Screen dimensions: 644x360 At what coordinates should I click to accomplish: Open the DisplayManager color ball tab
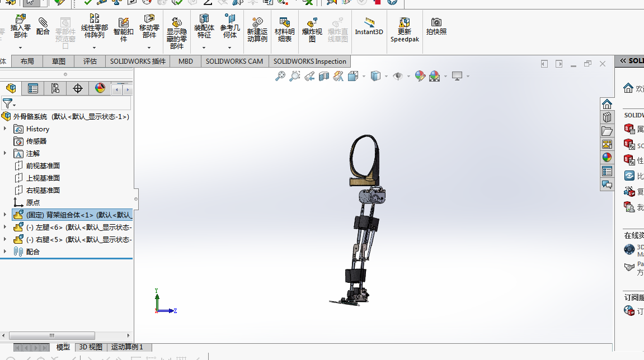pos(100,88)
